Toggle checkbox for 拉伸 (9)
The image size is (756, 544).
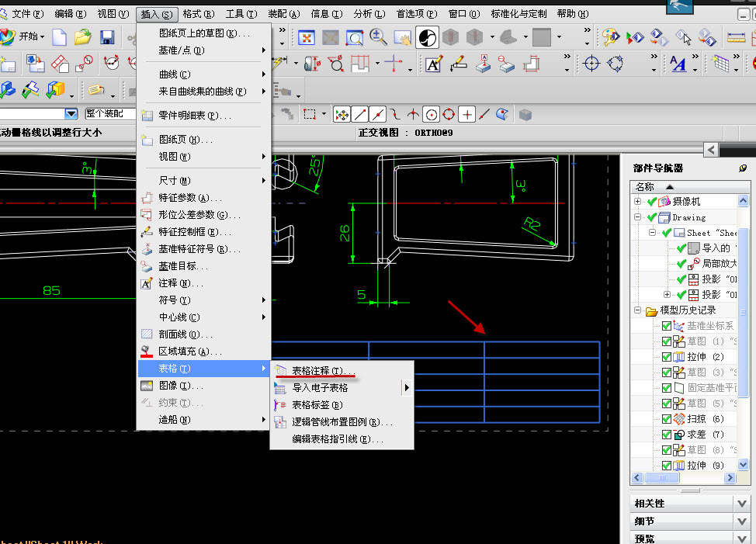coord(667,466)
